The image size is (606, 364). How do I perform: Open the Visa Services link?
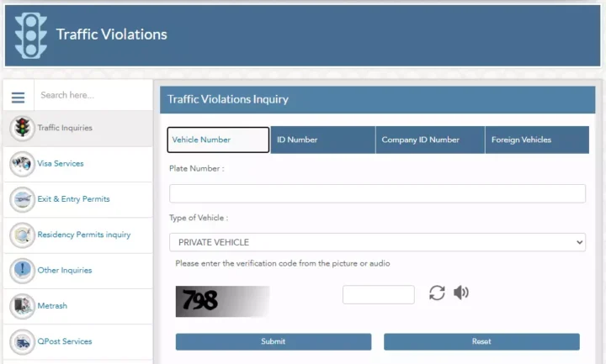coord(61,164)
